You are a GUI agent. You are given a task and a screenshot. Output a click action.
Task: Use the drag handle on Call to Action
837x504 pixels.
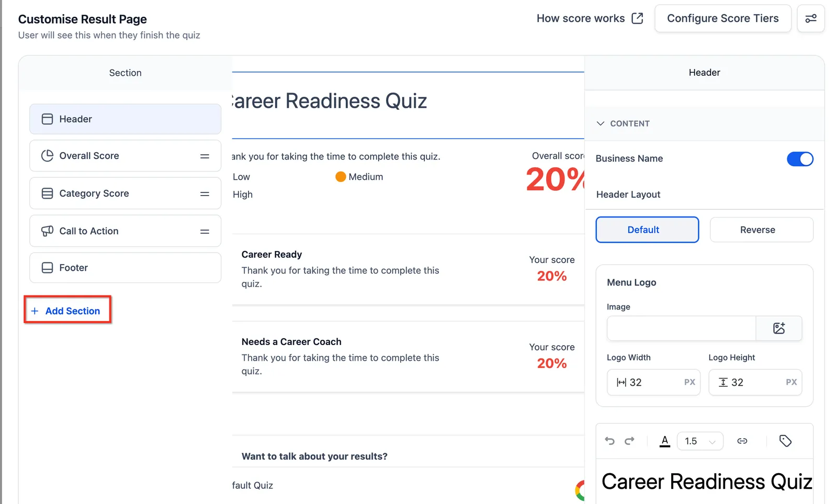[205, 231]
